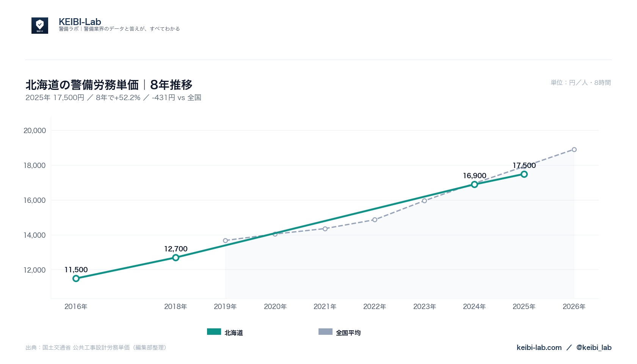Select the 2023 national average data point
637x364 pixels.
click(x=424, y=201)
